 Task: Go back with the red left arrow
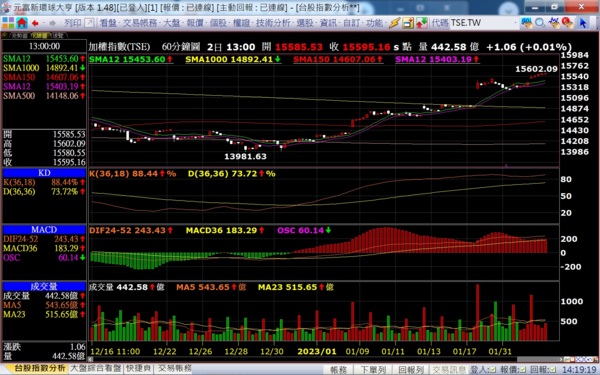tap(35, 23)
